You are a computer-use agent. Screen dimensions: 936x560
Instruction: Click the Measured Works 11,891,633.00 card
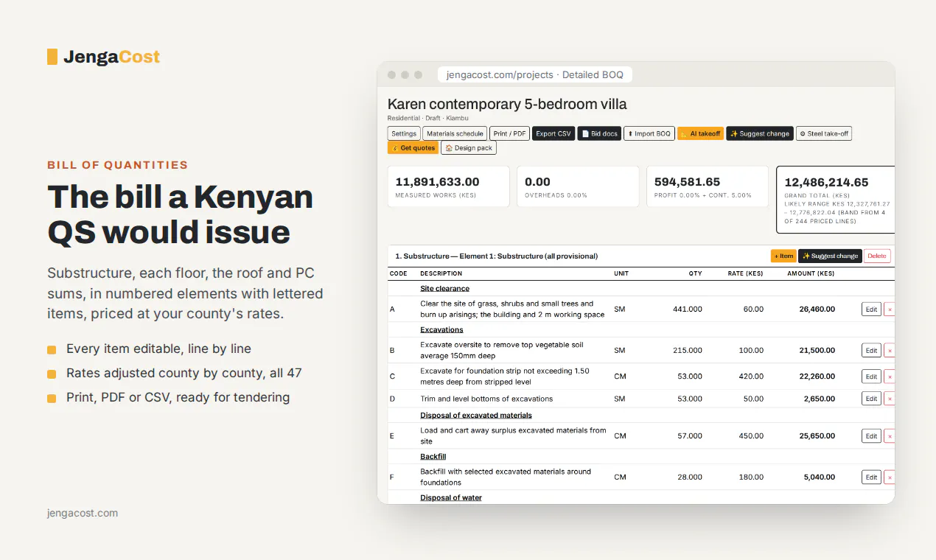pos(448,186)
